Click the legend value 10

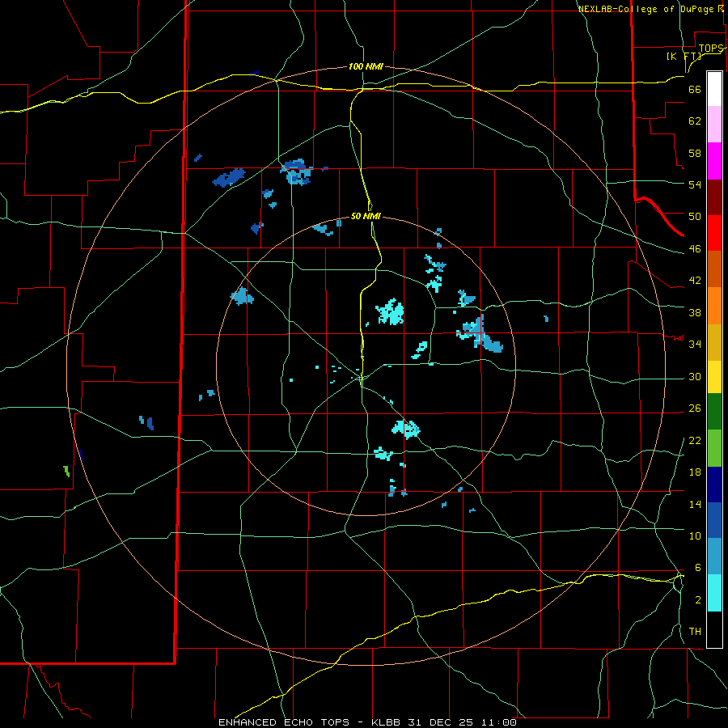[695, 535]
